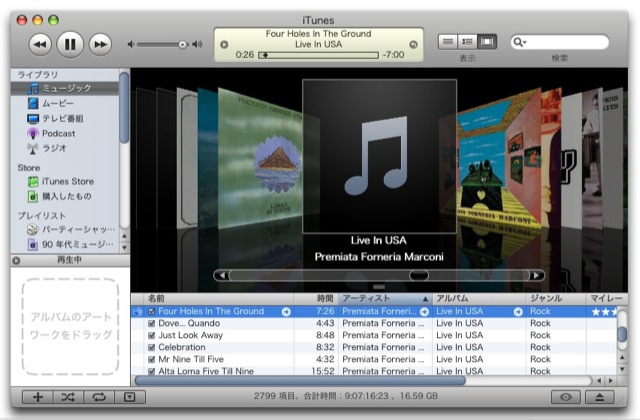Open the search options magnifier dropdown

[x=520, y=42]
